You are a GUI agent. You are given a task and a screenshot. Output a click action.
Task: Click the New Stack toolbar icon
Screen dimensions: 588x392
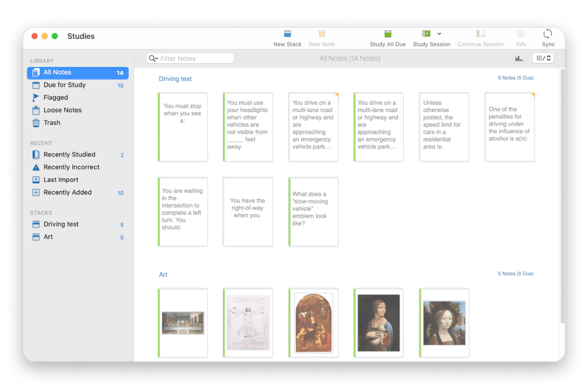coord(287,34)
